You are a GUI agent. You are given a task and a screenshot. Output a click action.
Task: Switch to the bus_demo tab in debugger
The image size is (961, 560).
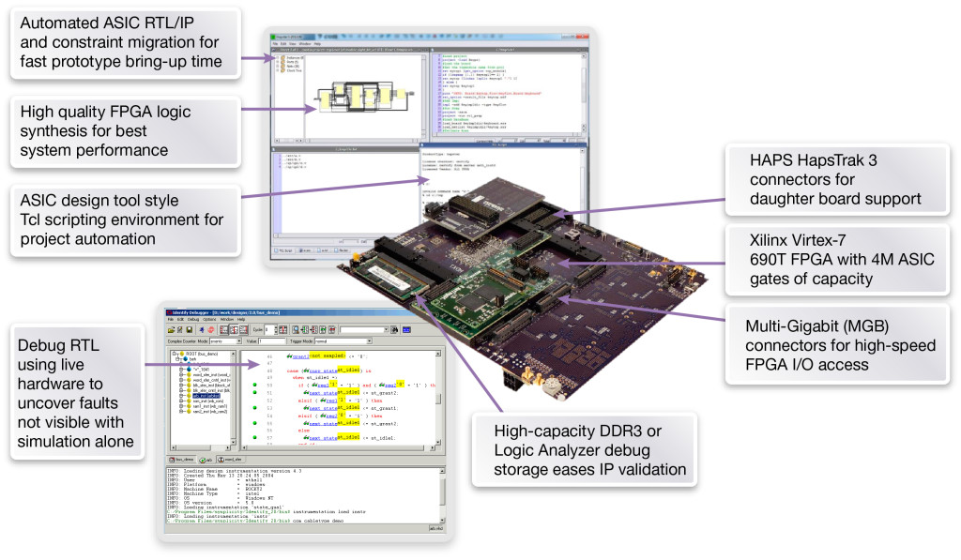coord(182,459)
